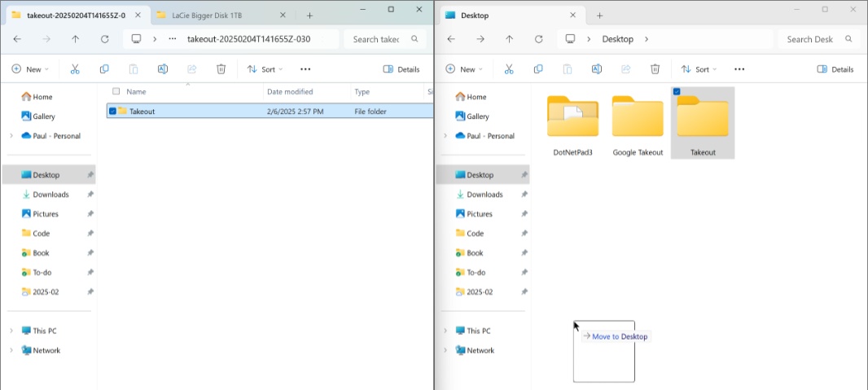Refresh the takeout folder view

pyautogui.click(x=104, y=39)
